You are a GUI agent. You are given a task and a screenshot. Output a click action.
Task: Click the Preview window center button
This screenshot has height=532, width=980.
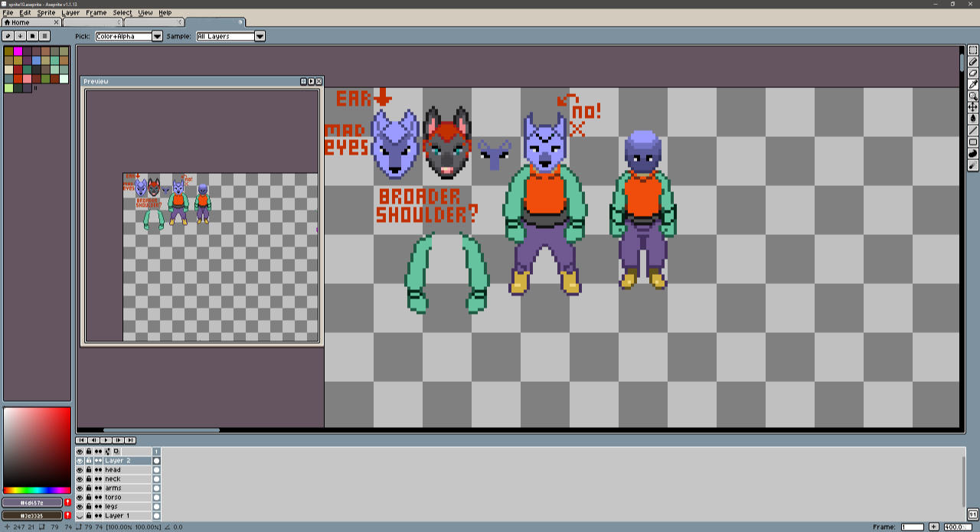(x=303, y=81)
